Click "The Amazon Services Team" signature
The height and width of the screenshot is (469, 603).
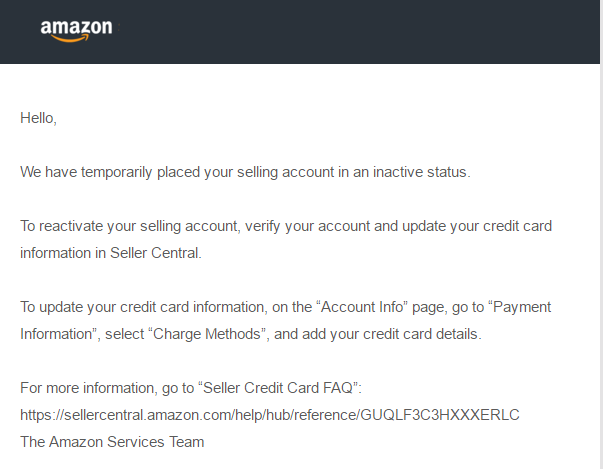112,442
